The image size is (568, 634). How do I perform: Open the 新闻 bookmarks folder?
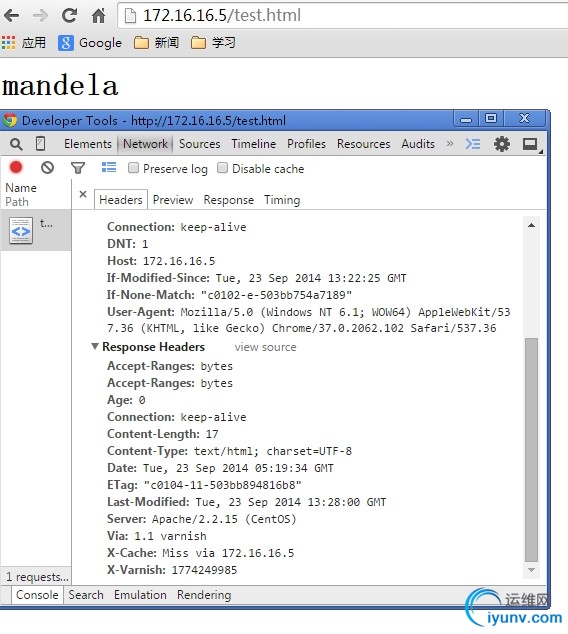(156, 42)
